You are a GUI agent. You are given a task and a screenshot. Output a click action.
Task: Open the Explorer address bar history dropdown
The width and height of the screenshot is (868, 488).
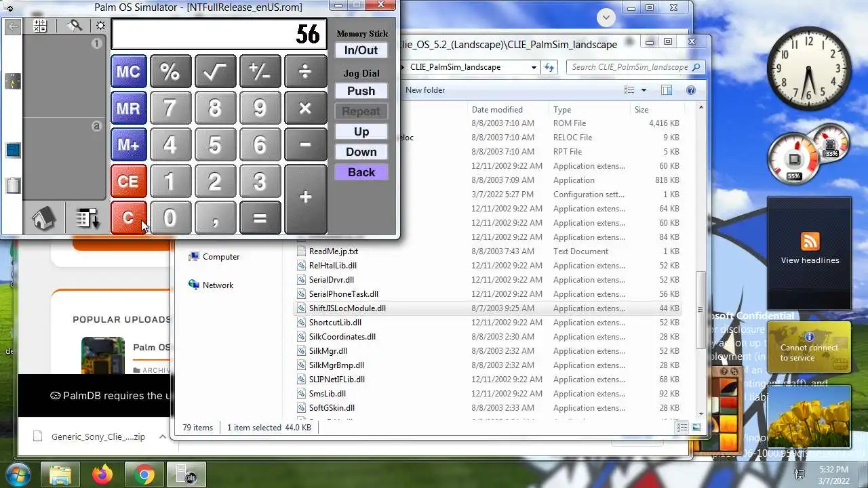point(534,67)
